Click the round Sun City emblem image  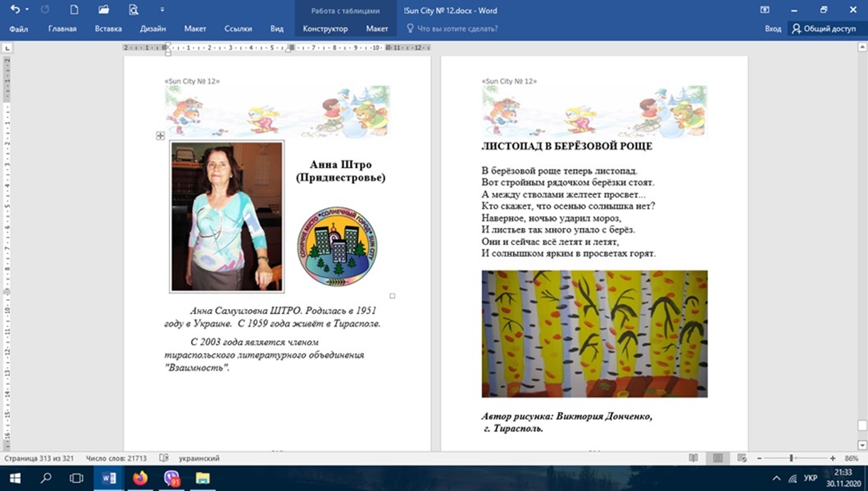click(x=337, y=247)
